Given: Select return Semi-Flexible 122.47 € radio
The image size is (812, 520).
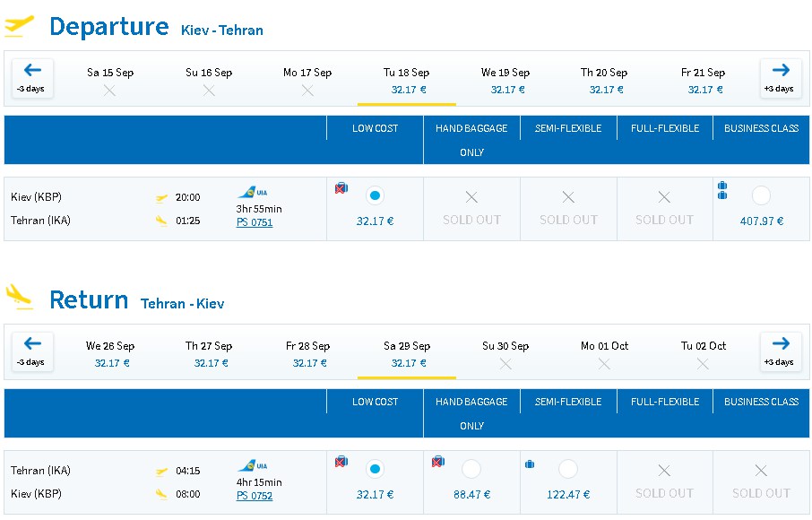Looking at the screenshot, I should click(568, 469).
